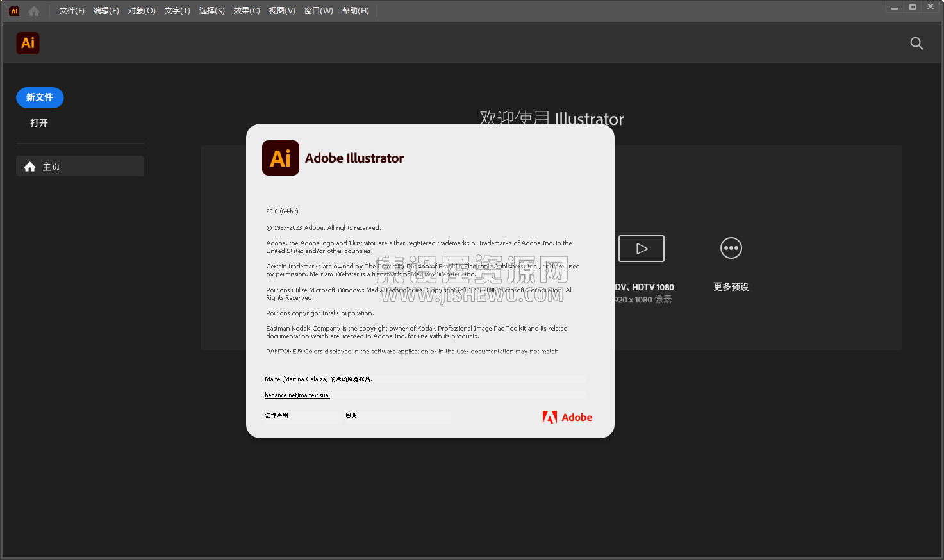Image resolution: width=944 pixels, height=560 pixels.
Task: Open the Help (帮助) menu
Action: [356, 11]
